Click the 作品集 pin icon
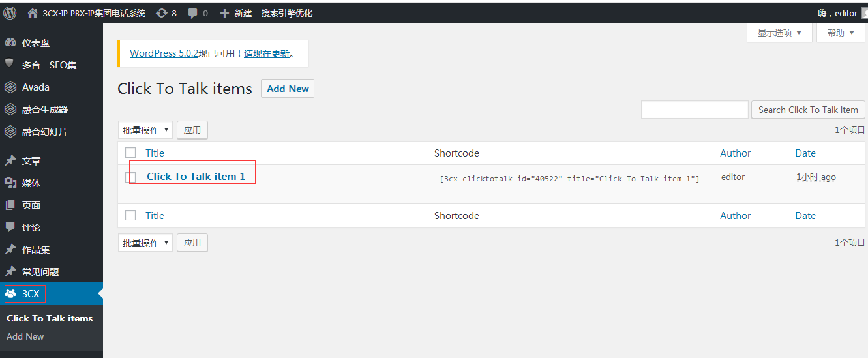 click(x=10, y=250)
